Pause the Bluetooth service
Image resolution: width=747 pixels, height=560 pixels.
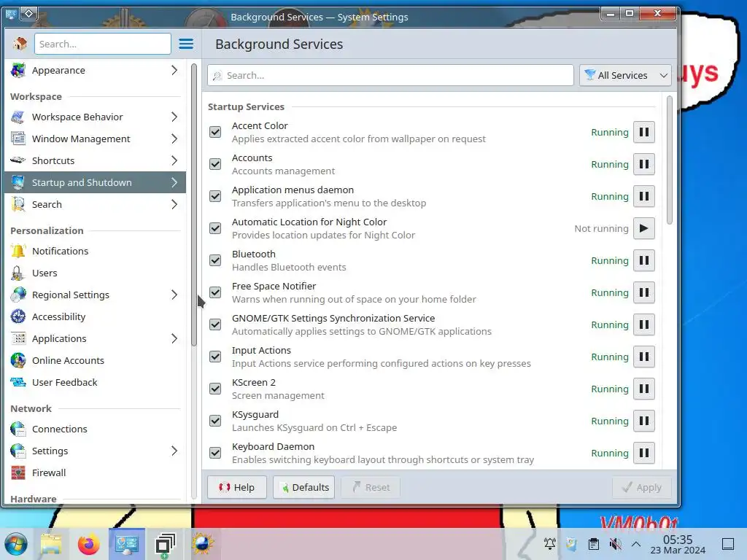click(643, 260)
